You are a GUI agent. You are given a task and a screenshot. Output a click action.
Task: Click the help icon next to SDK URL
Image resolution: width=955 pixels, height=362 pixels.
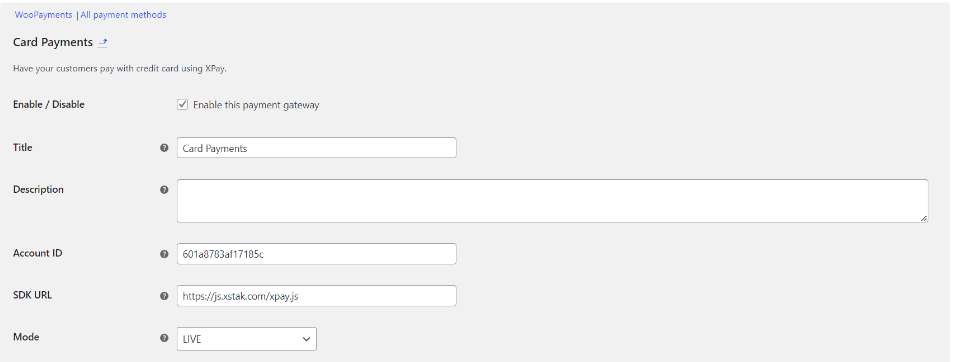tap(164, 296)
